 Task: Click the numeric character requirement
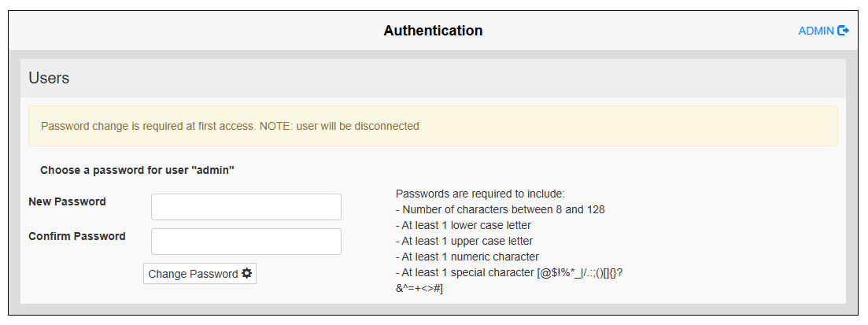467,257
